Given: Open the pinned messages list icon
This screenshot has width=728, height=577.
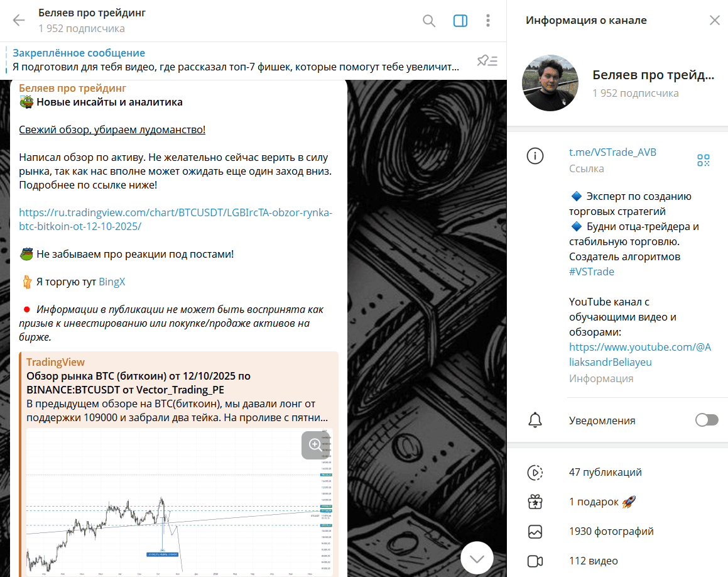Looking at the screenshot, I should point(487,60).
